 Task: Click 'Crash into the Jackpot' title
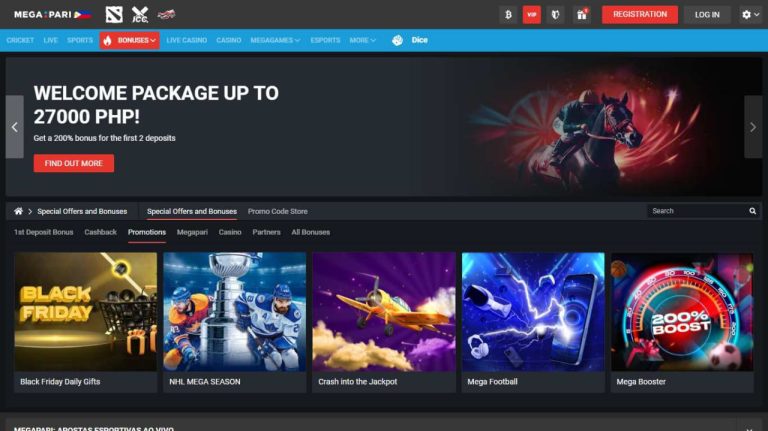pyautogui.click(x=358, y=382)
